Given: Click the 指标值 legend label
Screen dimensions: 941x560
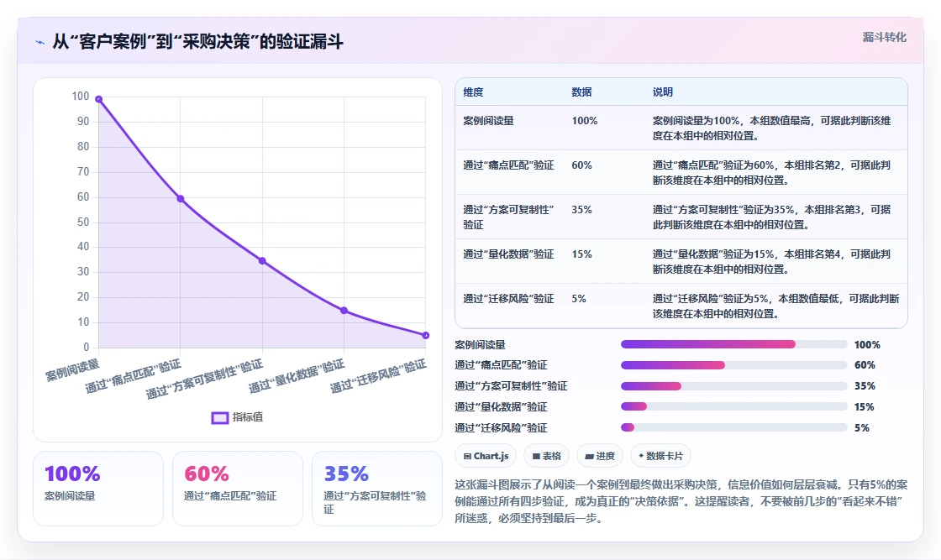Looking at the screenshot, I should [x=248, y=416].
